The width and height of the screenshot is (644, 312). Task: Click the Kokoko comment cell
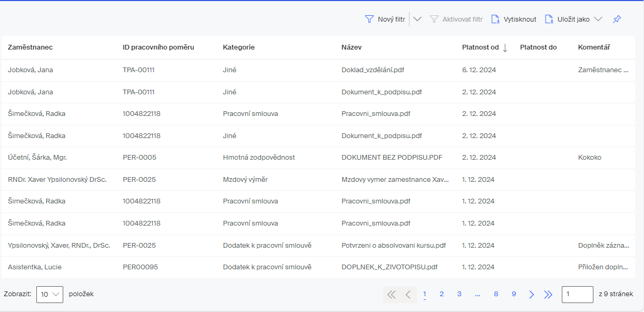(590, 158)
